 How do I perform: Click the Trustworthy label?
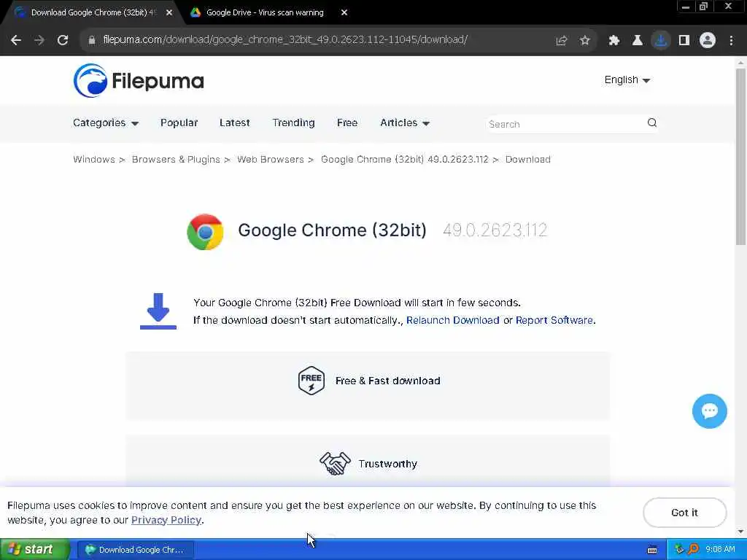tap(388, 464)
